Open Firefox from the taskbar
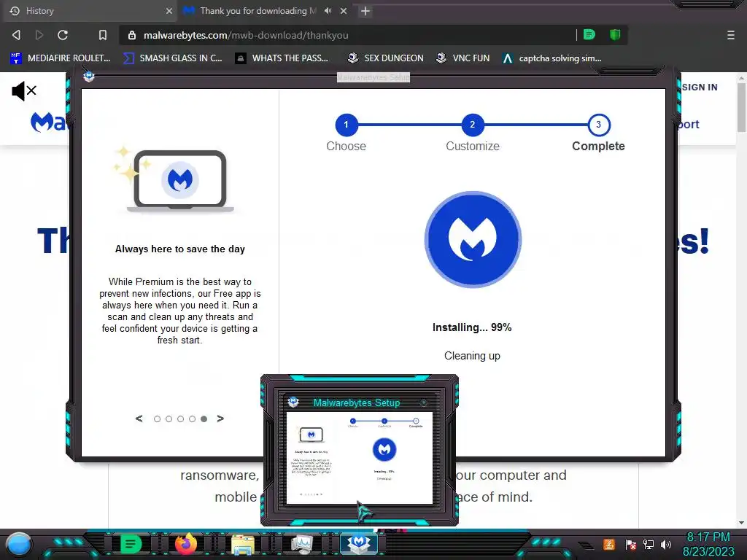747x560 pixels. click(186, 543)
